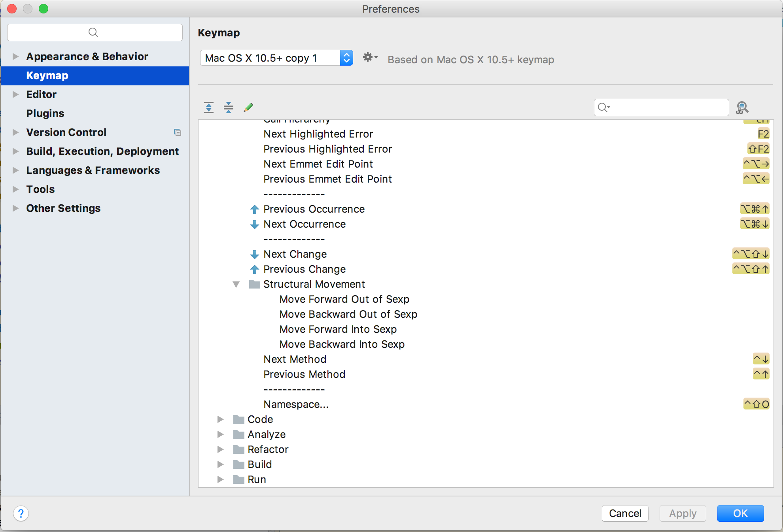Expand the Run folder

click(220, 479)
